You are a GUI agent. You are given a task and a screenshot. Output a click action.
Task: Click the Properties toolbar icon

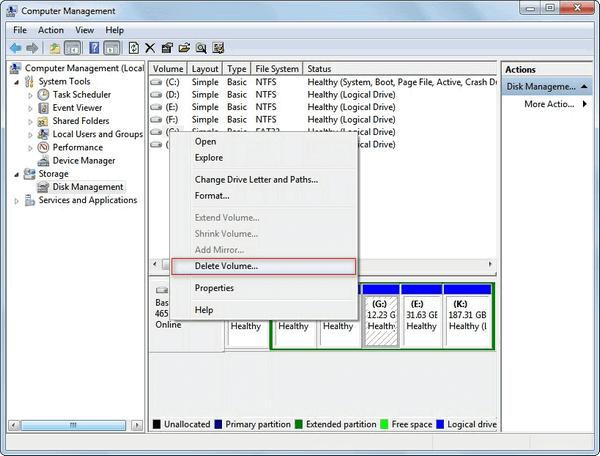tap(167, 48)
